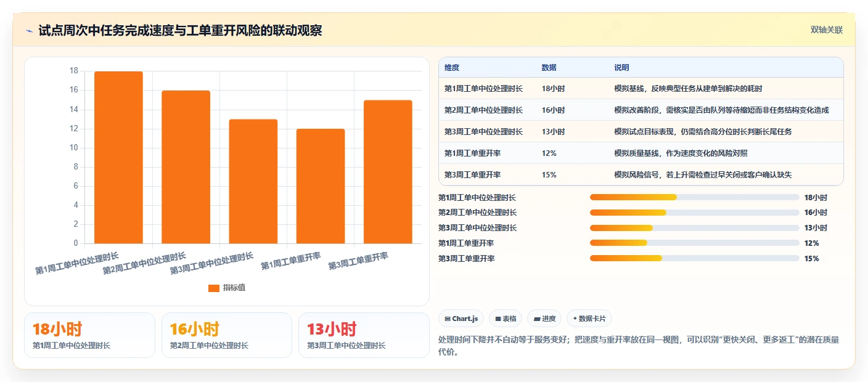Image resolution: width=868 pixels, height=382 pixels.
Task: Click description starting 模拟改善阶段
Action: [x=721, y=110]
